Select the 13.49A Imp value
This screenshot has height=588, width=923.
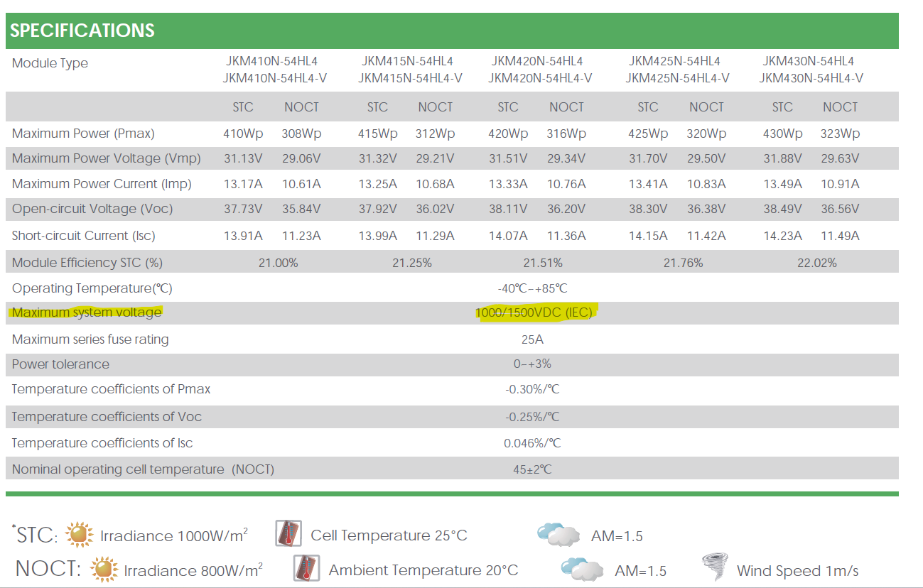[782, 184]
